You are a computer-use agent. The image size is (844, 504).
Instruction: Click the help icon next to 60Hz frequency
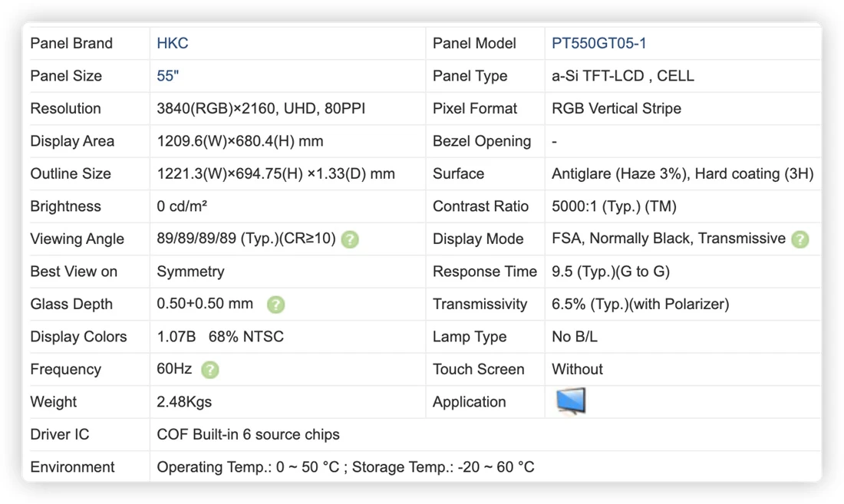point(210,370)
